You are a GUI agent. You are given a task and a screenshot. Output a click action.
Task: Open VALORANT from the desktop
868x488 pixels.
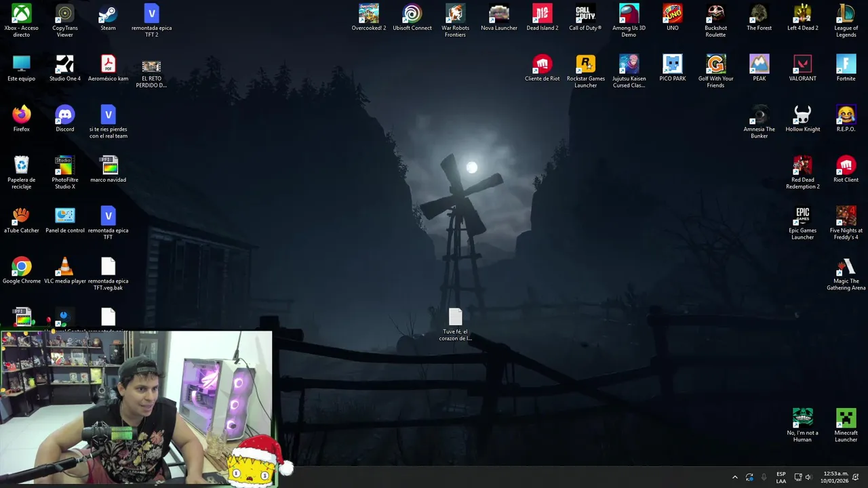[802, 64]
